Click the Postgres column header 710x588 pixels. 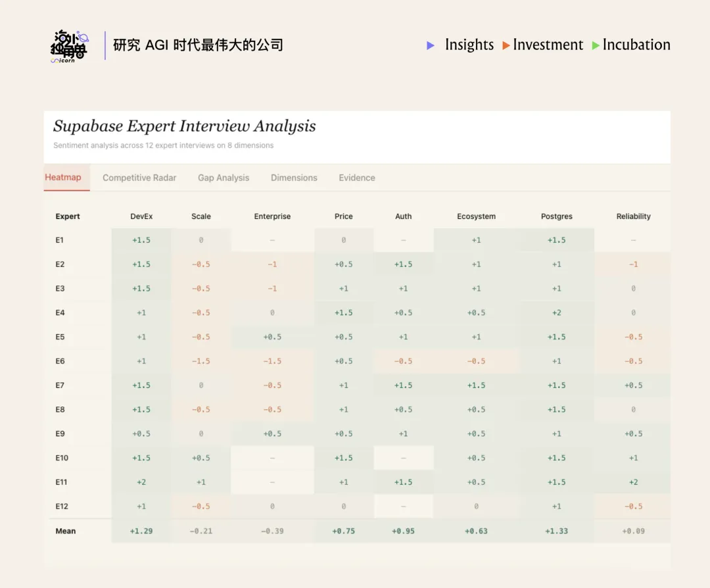(x=557, y=216)
